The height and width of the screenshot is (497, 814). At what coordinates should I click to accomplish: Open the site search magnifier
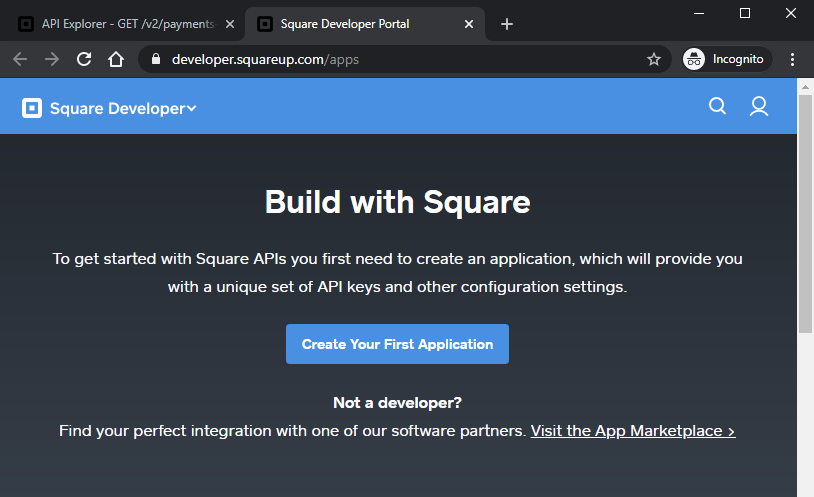click(717, 106)
